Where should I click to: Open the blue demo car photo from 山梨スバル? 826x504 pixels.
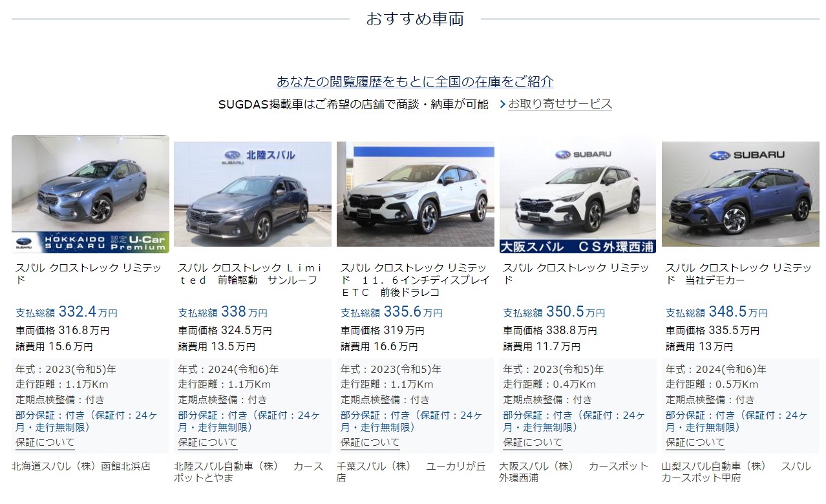pyautogui.click(x=741, y=194)
